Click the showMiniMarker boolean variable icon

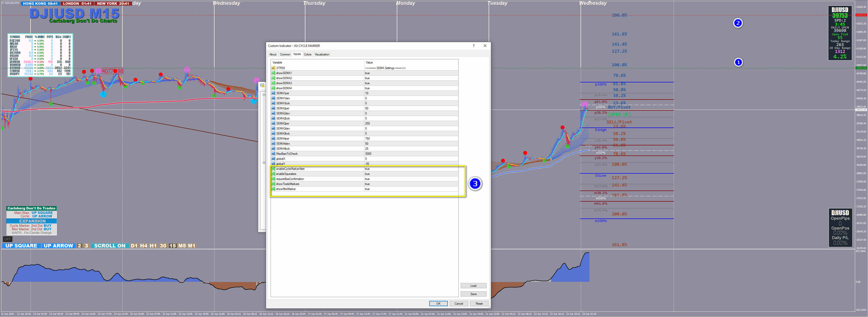(x=273, y=189)
